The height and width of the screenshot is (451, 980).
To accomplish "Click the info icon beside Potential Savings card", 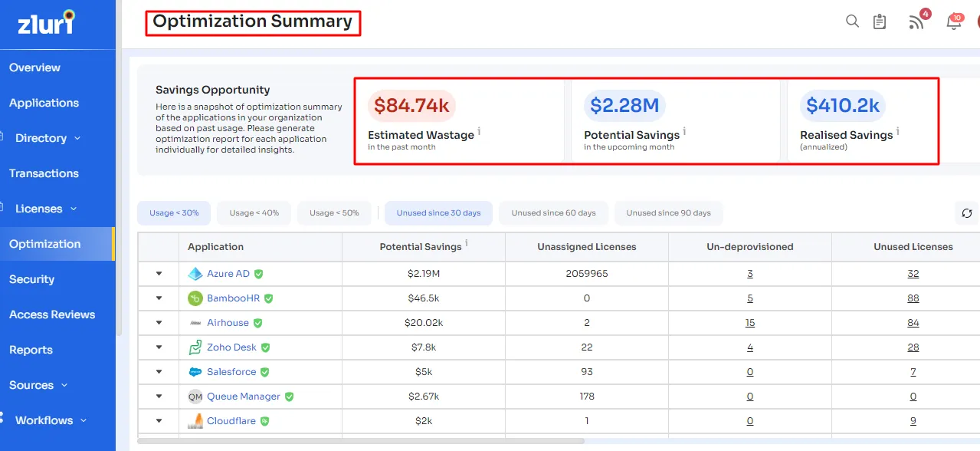I will coord(685,131).
